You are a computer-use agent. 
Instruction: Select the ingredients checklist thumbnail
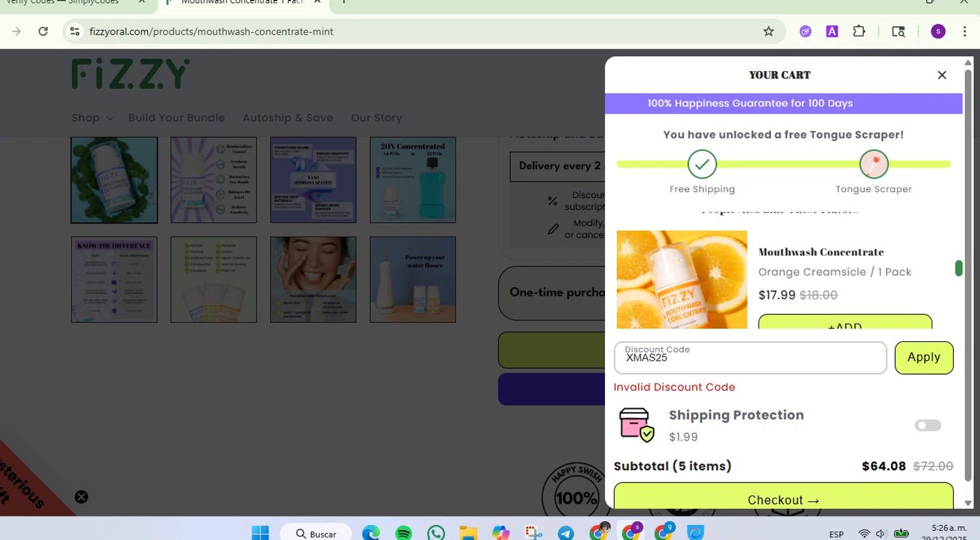click(x=214, y=280)
